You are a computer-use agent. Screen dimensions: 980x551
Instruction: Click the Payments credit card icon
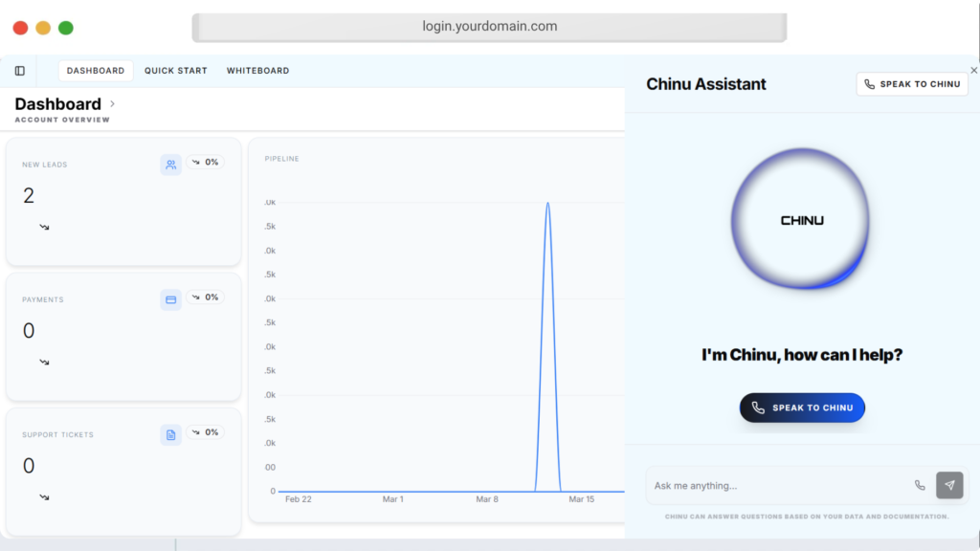click(170, 299)
